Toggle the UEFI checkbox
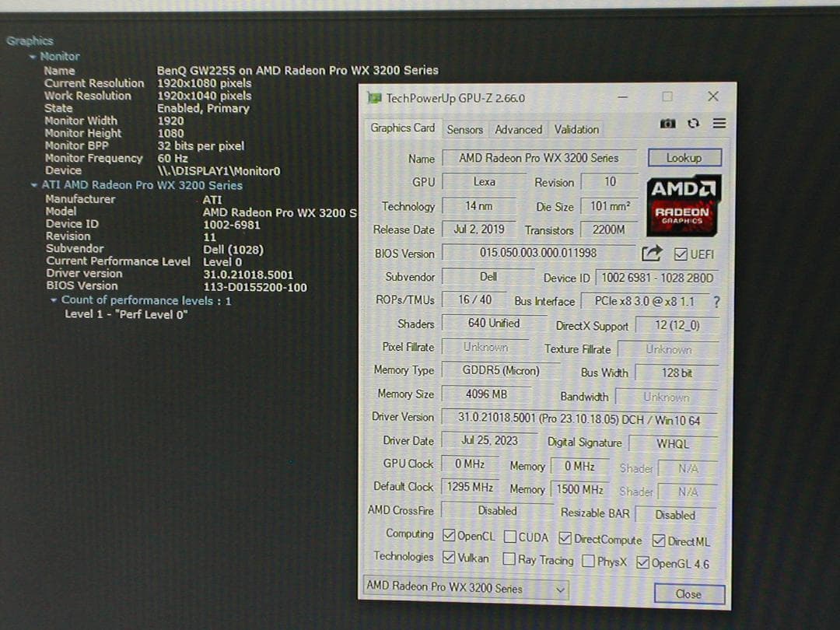The height and width of the screenshot is (630, 840). coord(681,254)
